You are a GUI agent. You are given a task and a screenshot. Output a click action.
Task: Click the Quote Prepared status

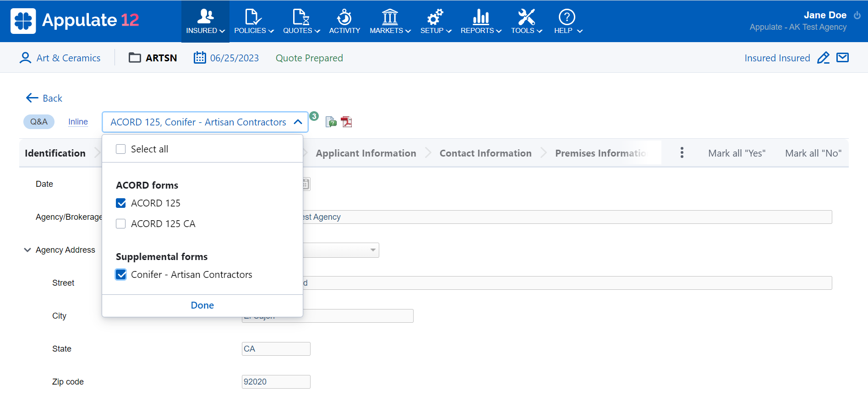click(x=309, y=58)
